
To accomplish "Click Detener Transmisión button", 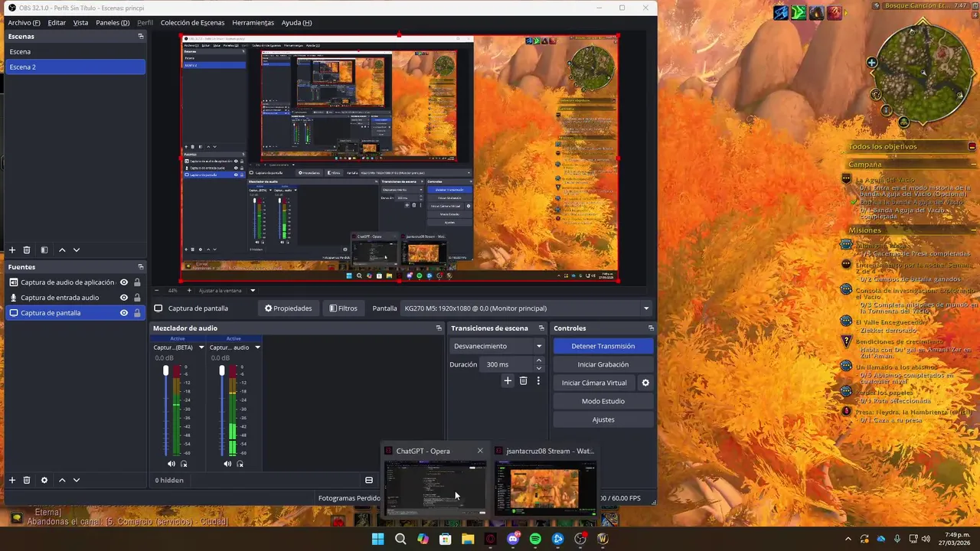I will point(603,346).
